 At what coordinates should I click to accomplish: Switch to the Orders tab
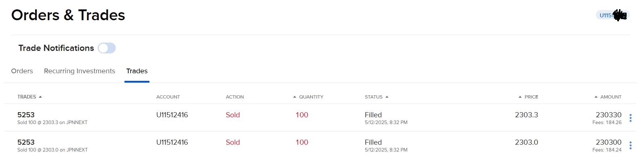[x=22, y=71]
